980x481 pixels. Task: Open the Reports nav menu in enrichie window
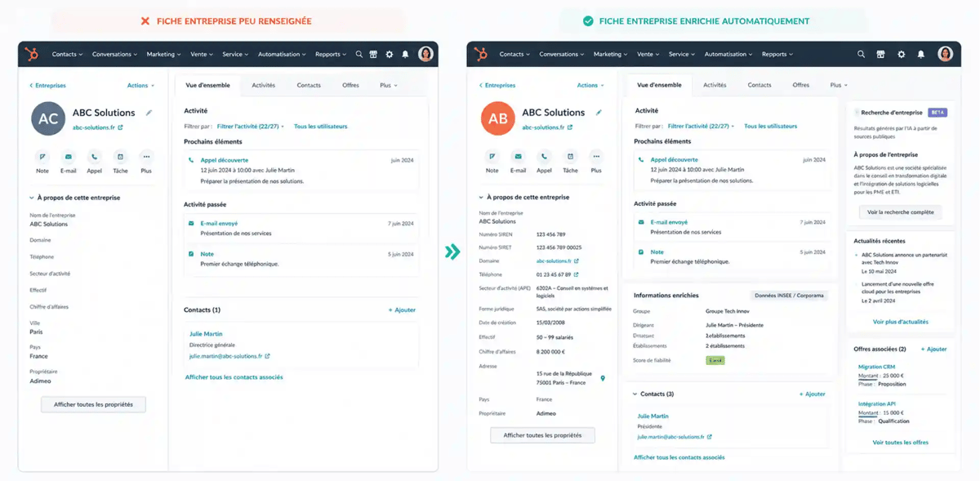pyautogui.click(x=777, y=55)
